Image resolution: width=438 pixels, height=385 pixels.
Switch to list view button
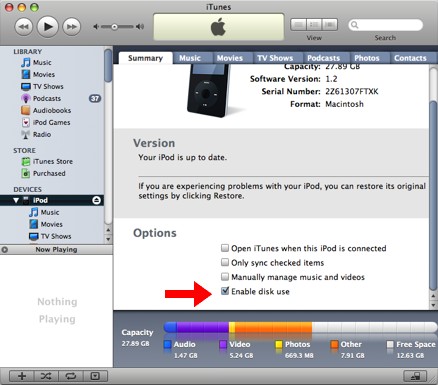(298, 25)
